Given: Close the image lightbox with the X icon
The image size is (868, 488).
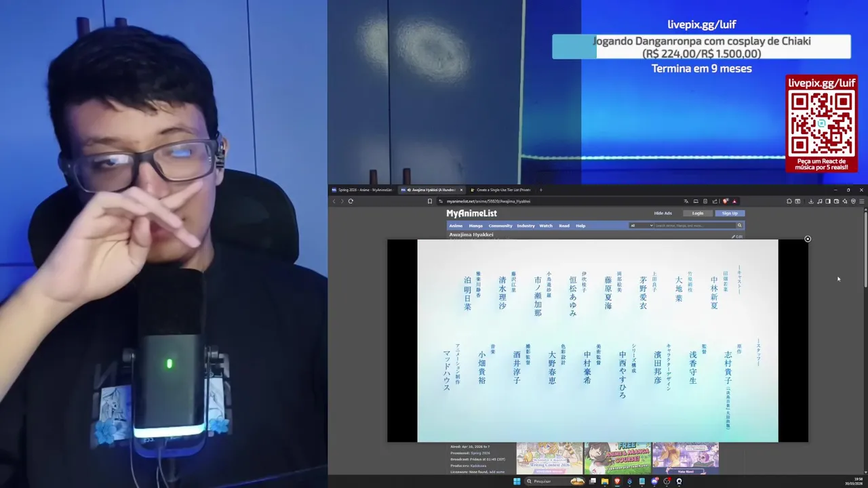Looking at the screenshot, I should coord(807,239).
